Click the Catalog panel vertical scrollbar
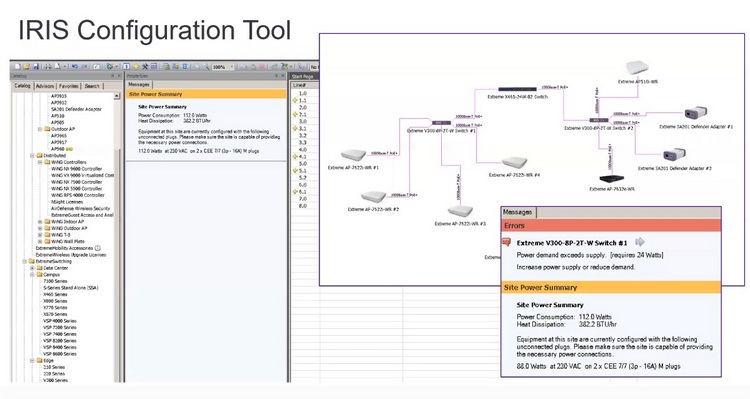The width and height of the screenshot is (750, 399). (x=117, y=238)
